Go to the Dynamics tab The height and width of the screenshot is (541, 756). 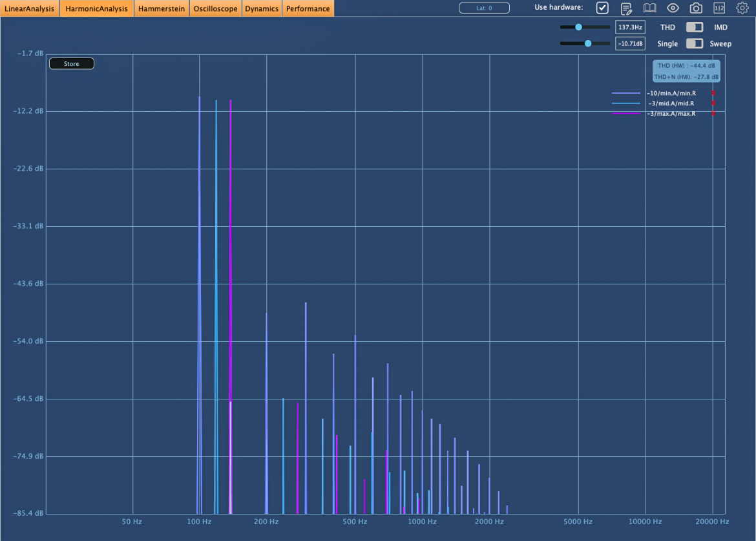262,8
